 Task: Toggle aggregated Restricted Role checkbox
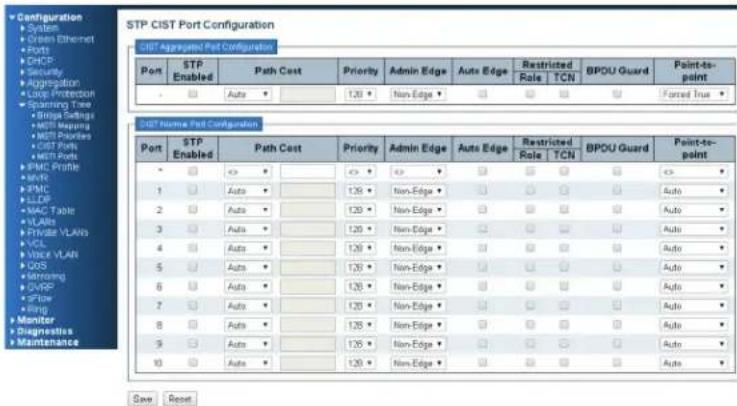click(530, 94)
